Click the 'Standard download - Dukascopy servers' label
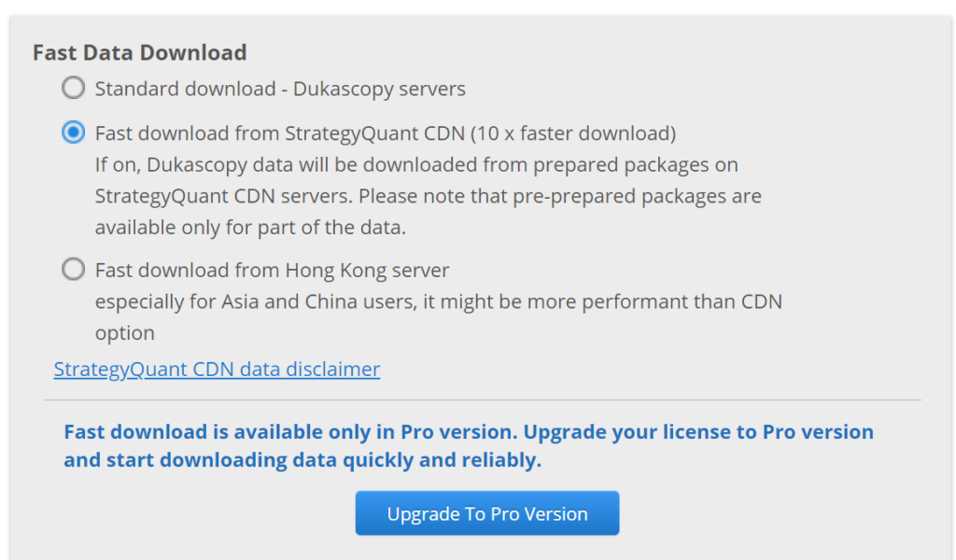The width and height of the screenshot is (956, 560). [x=280, y=90]
